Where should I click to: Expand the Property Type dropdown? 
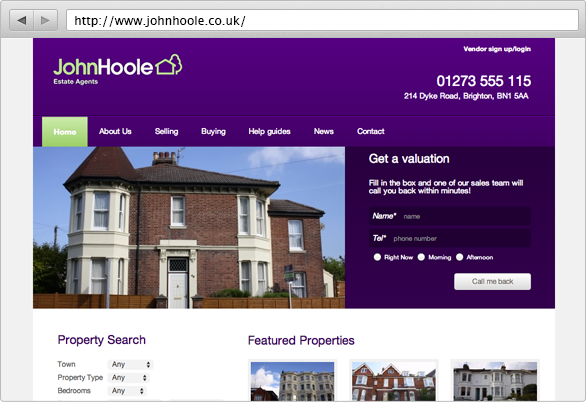click(129, 378)
